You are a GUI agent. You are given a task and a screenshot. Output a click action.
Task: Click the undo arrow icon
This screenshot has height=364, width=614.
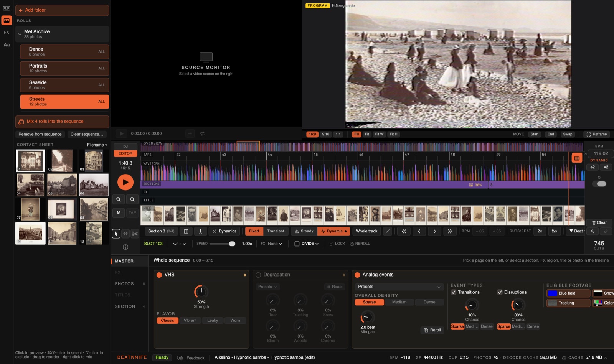593,231
